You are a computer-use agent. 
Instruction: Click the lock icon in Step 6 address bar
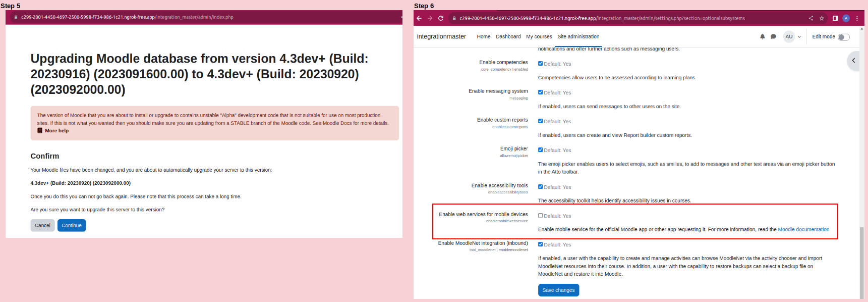(x=454, y=18)
